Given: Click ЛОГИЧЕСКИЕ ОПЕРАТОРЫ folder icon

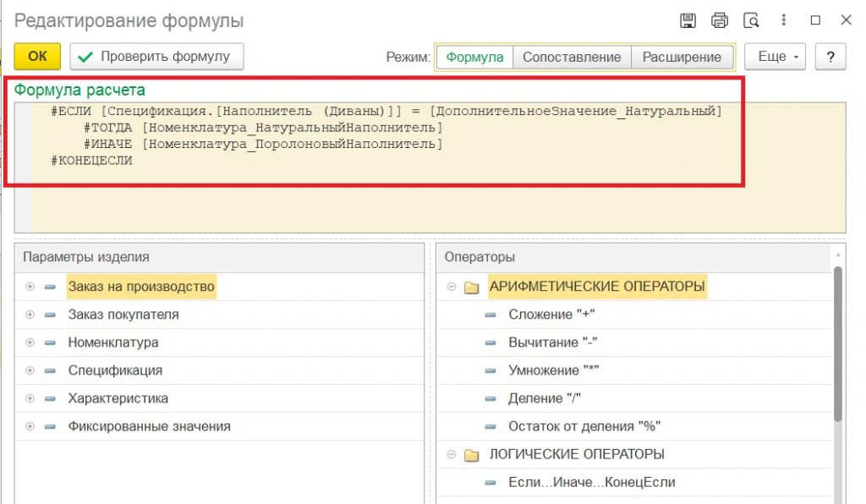Looking at the screenshot, I should tap(471, 455).
